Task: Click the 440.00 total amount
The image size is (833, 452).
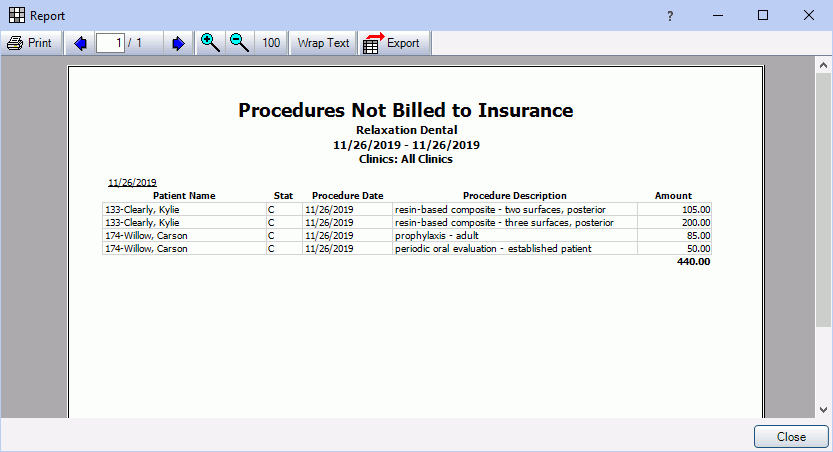Action: 693,261
